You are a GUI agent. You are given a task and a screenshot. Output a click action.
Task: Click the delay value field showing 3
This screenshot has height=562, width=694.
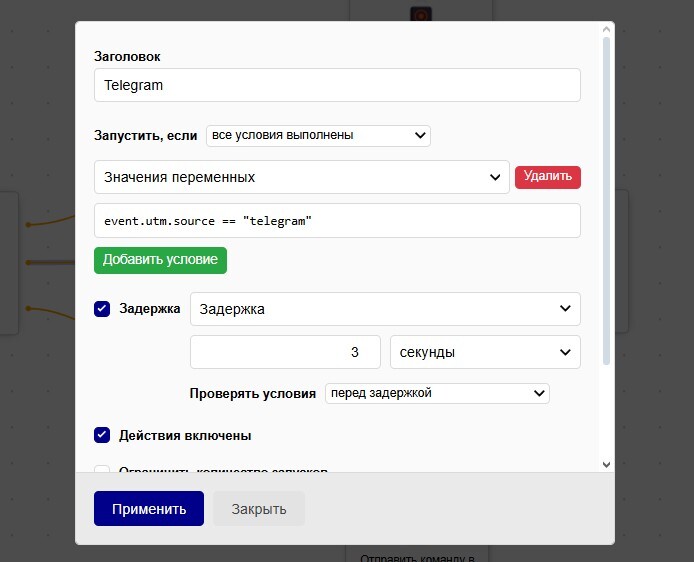click(x=285, y=352)
